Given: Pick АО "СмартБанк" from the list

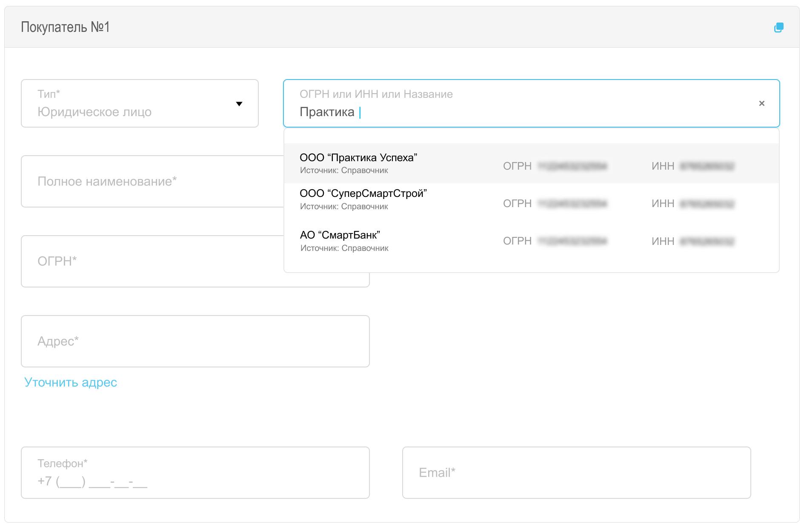Looking at the screenshot, I should click(340, 236).
